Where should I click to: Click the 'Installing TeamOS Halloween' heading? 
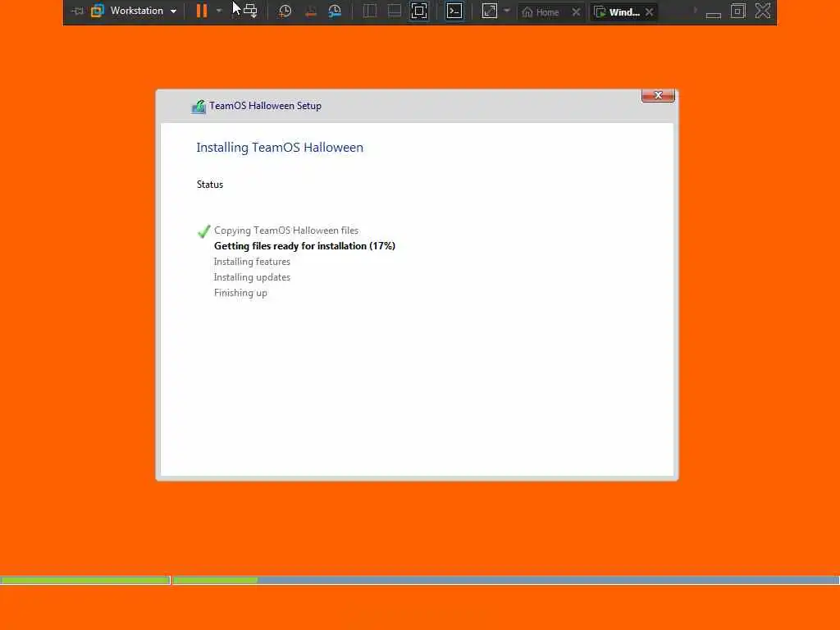pos(280,148)
